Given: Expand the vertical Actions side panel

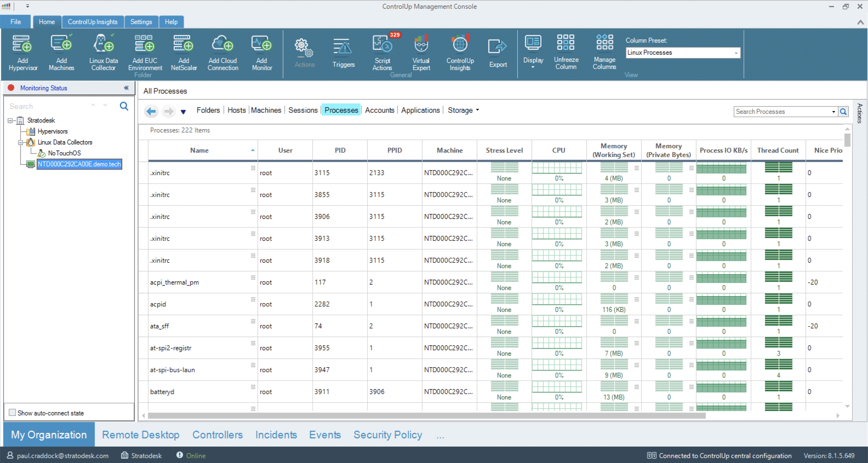Looking at the screenshot, I should click(860, 113).
